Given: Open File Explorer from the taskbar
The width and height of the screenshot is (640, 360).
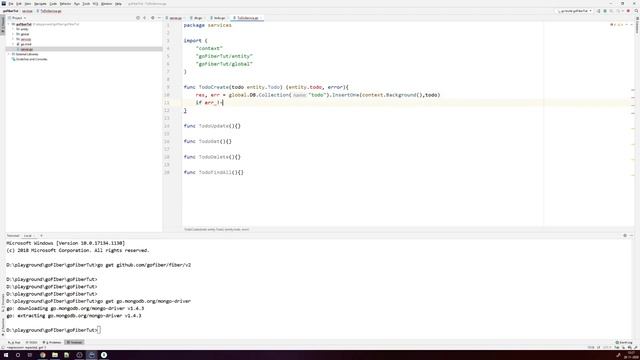Looking at the screenshot, I should [x=55, y=356].
